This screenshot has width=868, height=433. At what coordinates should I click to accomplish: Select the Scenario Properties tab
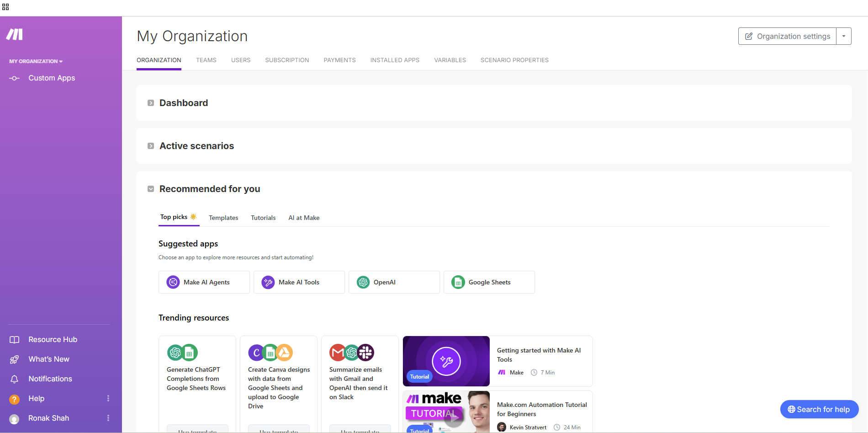pos(515,60)
